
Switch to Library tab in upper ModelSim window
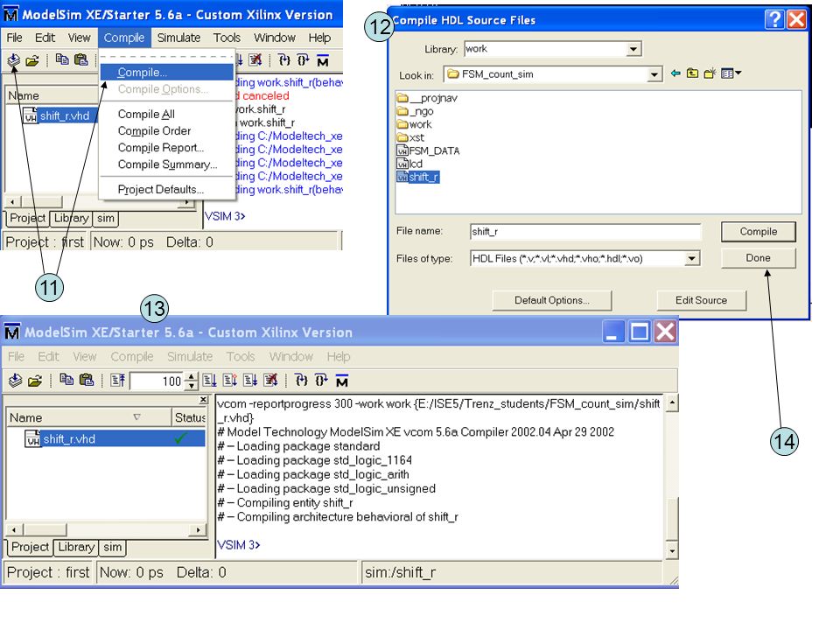71,218
